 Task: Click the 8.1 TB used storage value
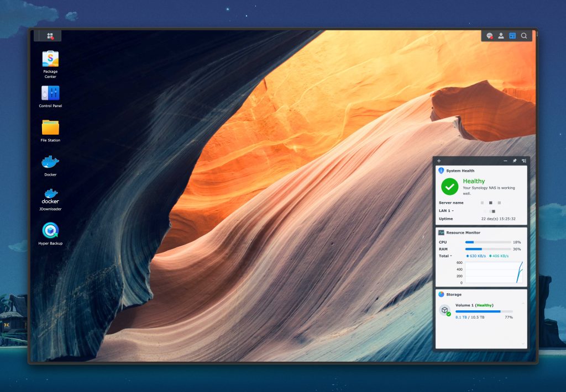(461, 317)
